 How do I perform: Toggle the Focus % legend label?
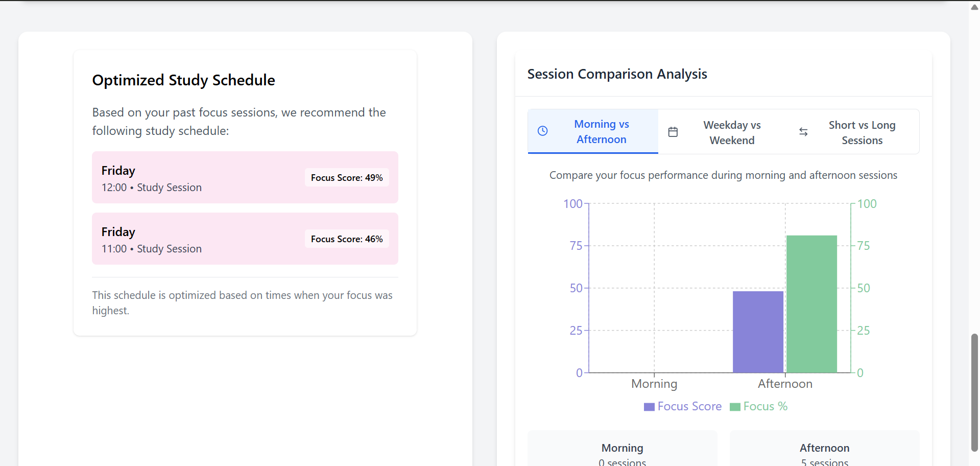point(765,407)
